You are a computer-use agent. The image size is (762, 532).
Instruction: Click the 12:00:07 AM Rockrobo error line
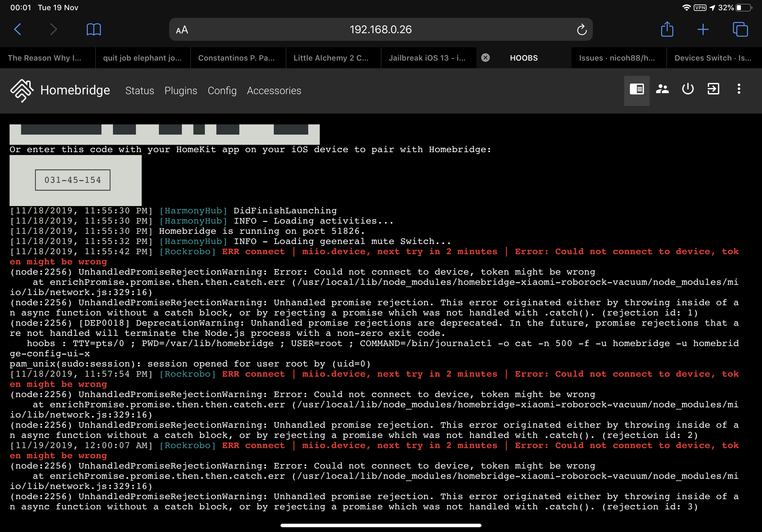coord(374,450)
